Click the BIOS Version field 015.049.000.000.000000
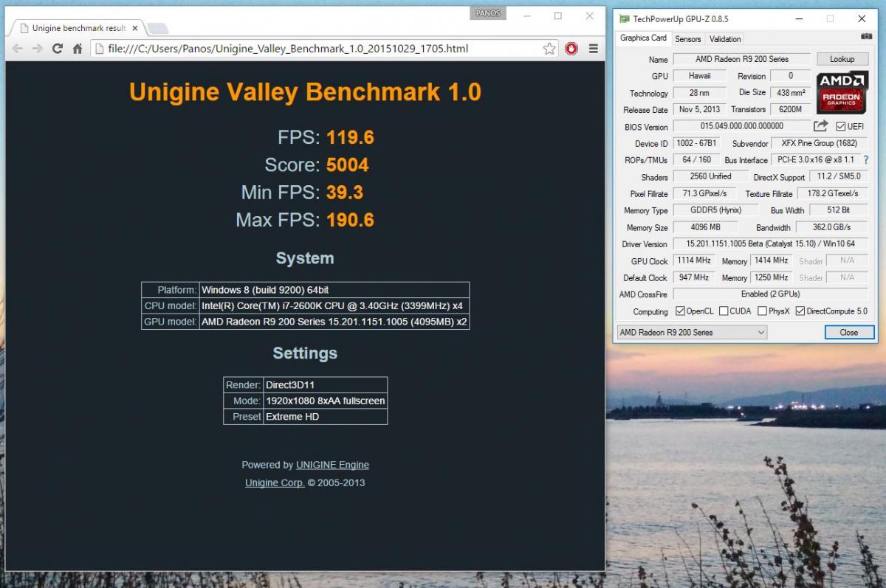This screenshot has width=886, height=588. [x=742, y=126]
